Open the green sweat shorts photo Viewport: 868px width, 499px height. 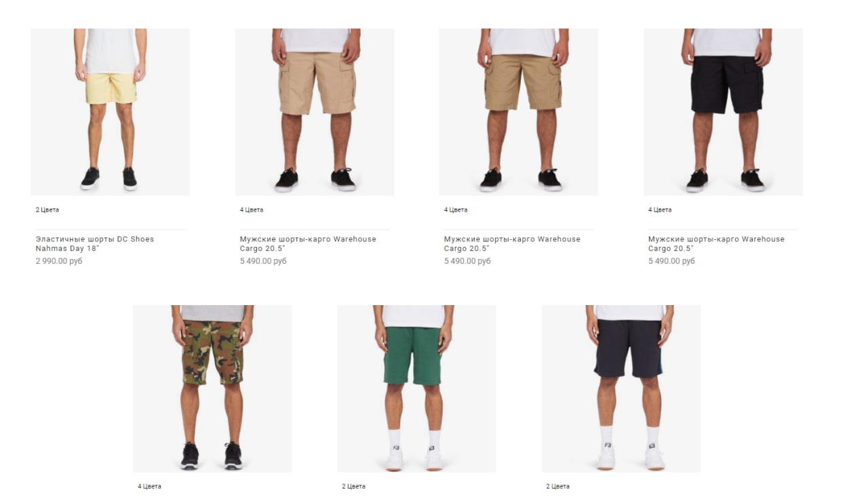pyautogui.click(x=416, y=388)
